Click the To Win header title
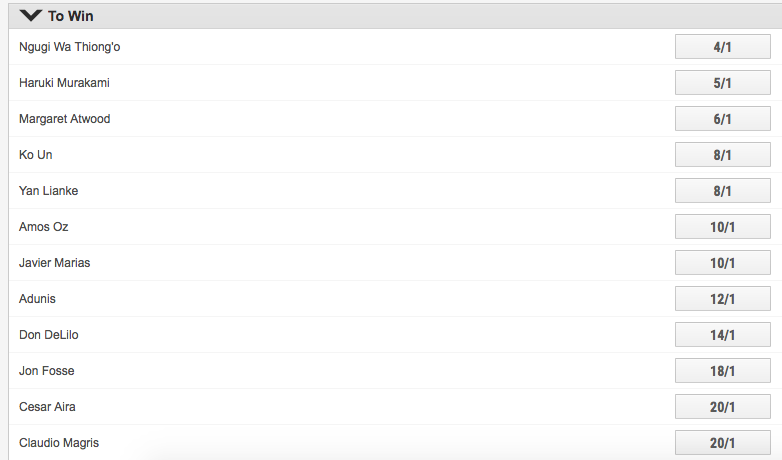Viewport: 782px width, 460px height. click(71, 16)
